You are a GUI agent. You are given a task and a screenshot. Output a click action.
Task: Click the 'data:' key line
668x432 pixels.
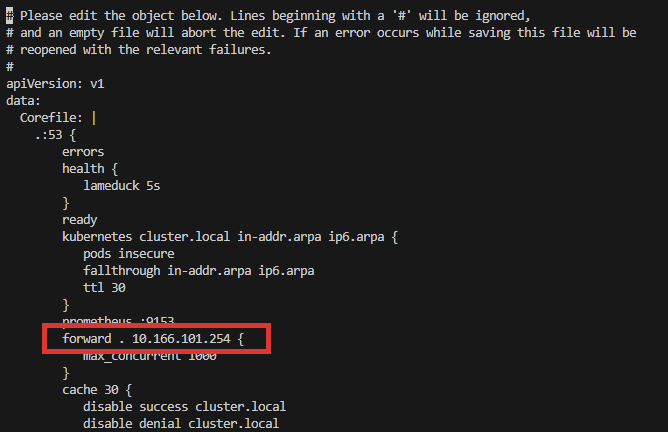tap(23, 101)
